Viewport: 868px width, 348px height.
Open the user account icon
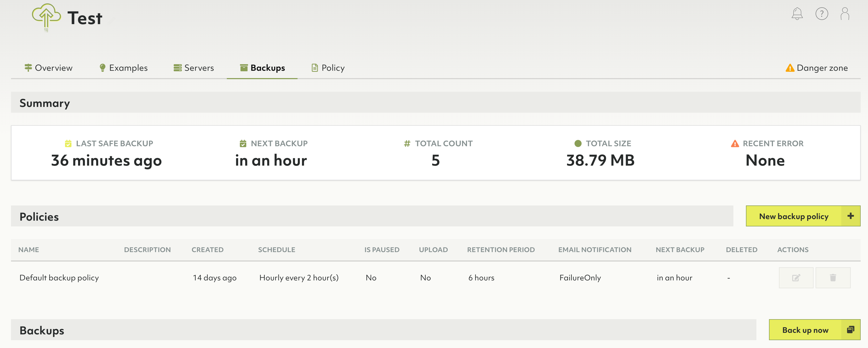pyautogui.click(x=845, y=14)
